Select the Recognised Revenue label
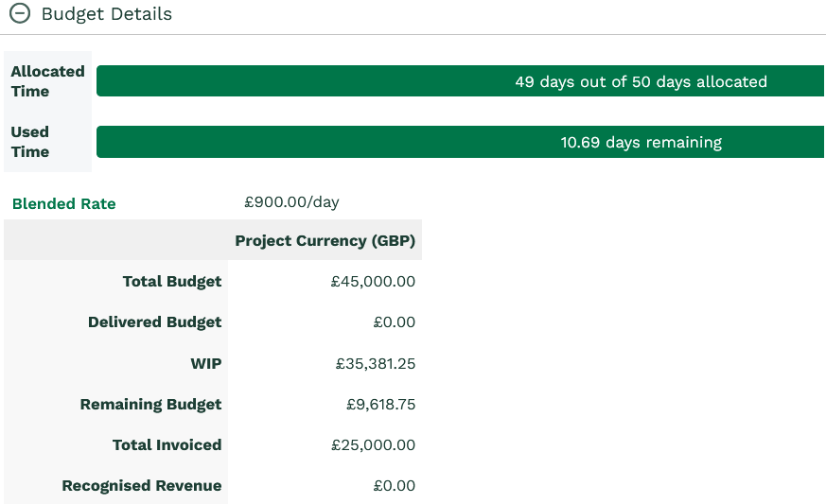This screenshot has height=504, width=826. click(142, 486)
